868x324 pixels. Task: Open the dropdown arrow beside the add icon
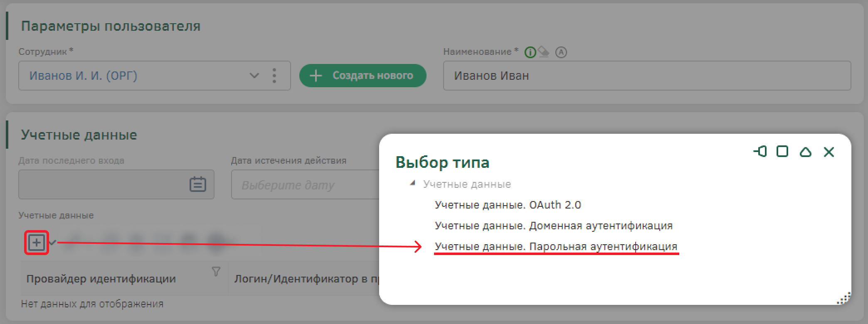click(x=53, y=243)
